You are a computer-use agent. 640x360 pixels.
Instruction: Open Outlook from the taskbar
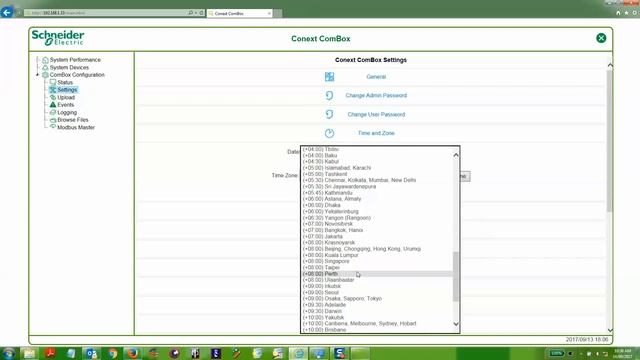click(x=91, y=353)
